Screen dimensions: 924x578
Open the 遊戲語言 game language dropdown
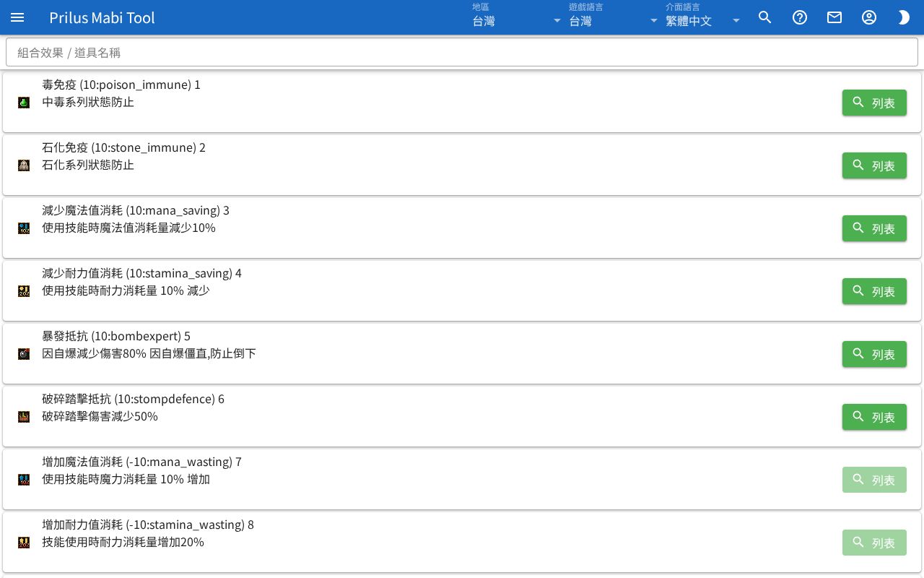tap(614, 17)
